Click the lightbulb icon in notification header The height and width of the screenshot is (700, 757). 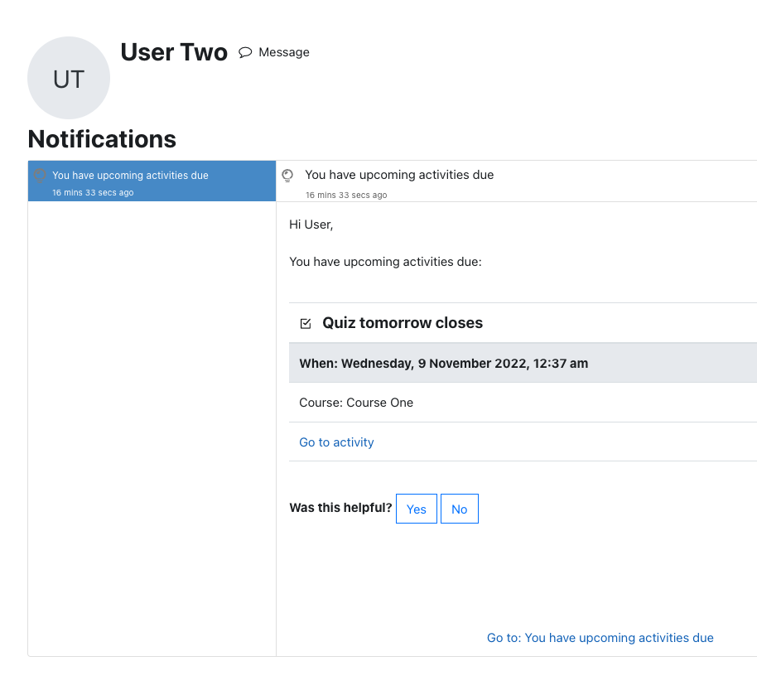click(287, 176)
